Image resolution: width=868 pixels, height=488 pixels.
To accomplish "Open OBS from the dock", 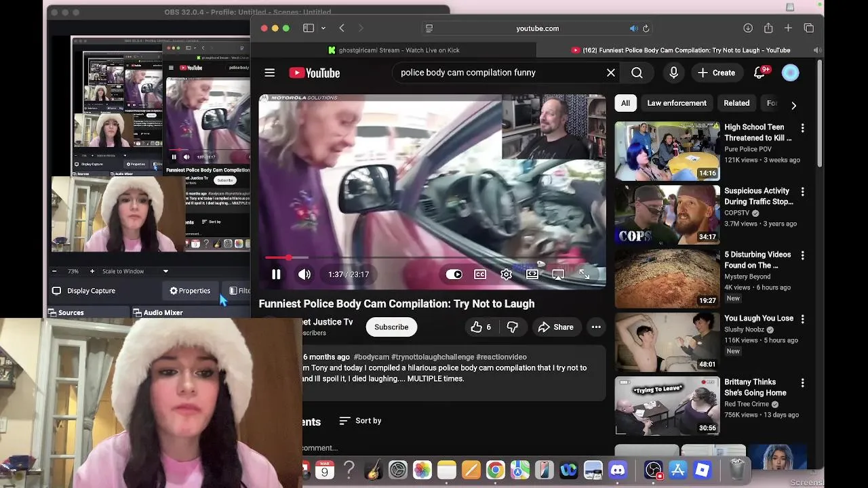I will coord(653,470).
